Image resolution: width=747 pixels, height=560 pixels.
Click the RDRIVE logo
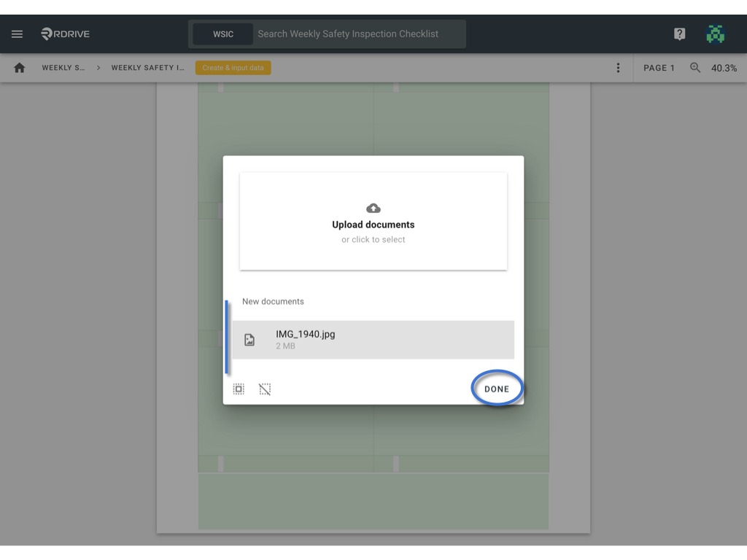[65, 34]
